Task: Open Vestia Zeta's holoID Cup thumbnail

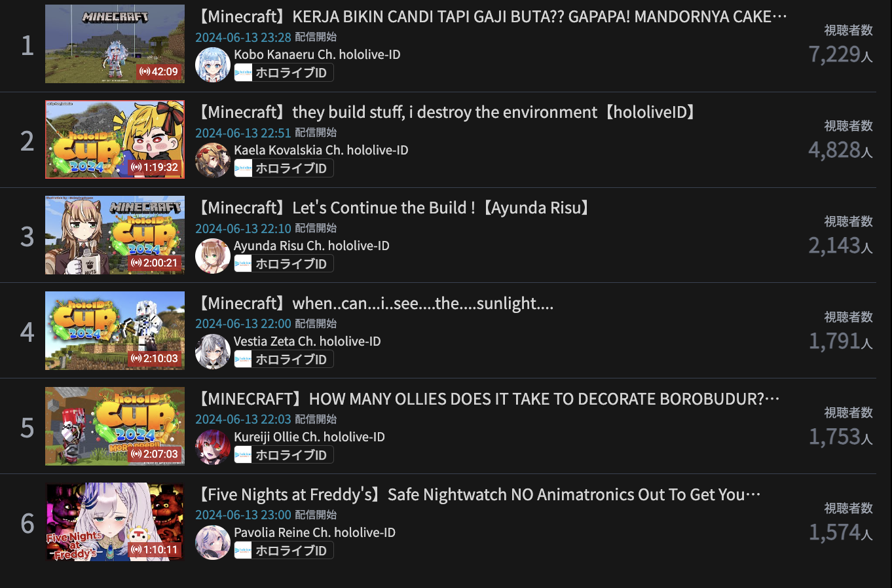Action: click(x=115, y=331)
